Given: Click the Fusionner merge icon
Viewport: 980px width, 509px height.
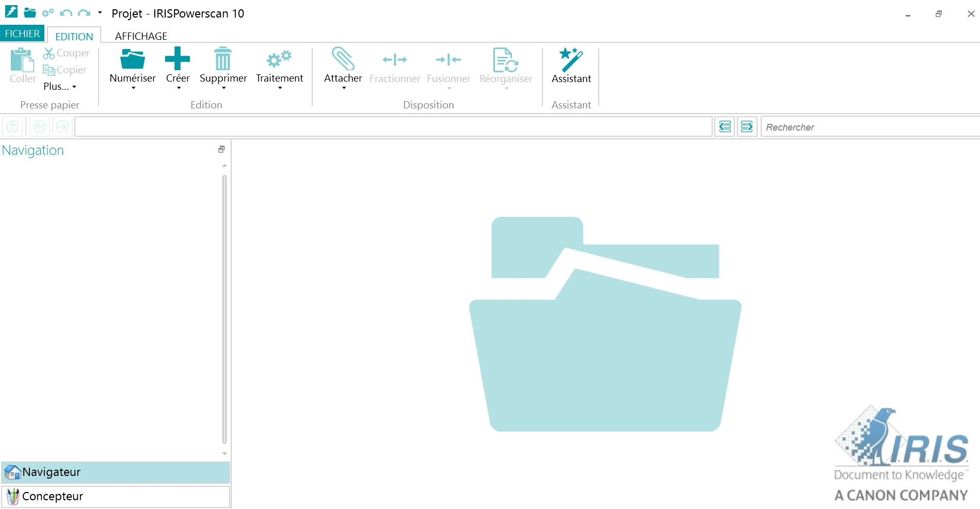Looking at the screenshot, I should click(x=448, y=59).
